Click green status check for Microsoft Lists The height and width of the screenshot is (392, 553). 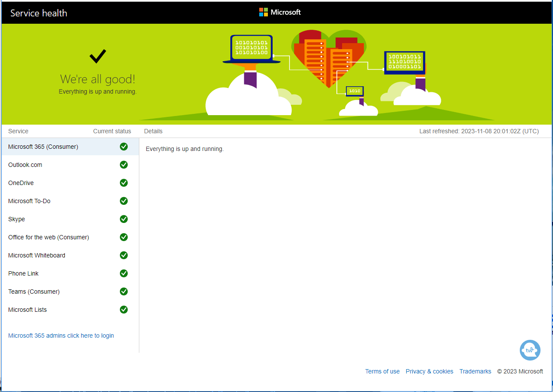coord(124,310)
